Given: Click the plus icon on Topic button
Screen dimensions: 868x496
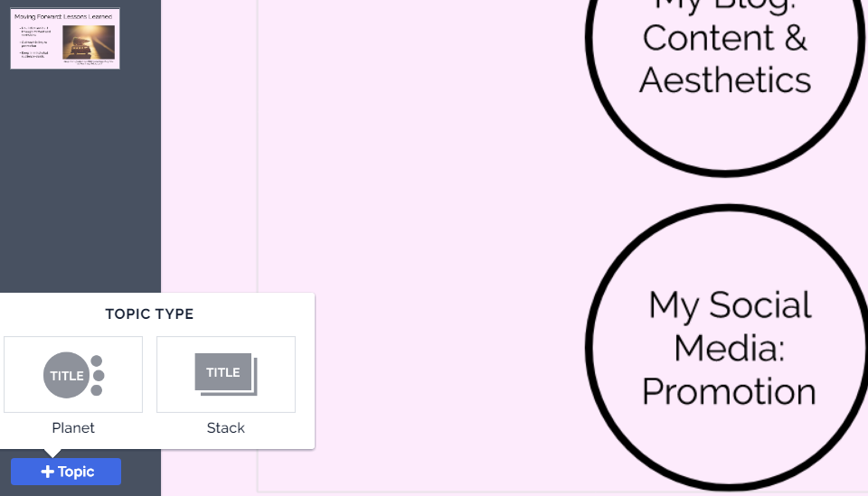Looking at the screenshot, I should pos(48,472).
